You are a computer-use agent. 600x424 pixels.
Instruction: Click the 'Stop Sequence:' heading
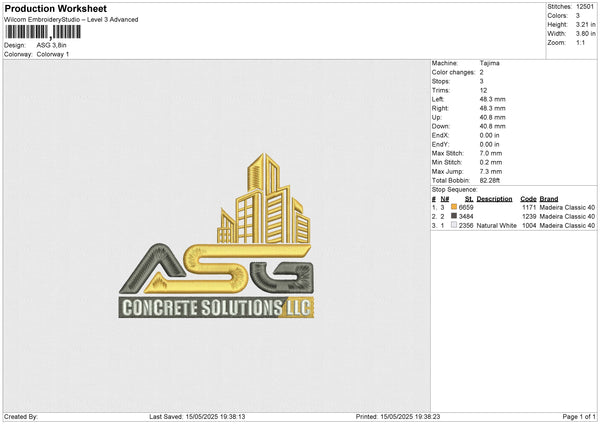(x=455, y=190)
